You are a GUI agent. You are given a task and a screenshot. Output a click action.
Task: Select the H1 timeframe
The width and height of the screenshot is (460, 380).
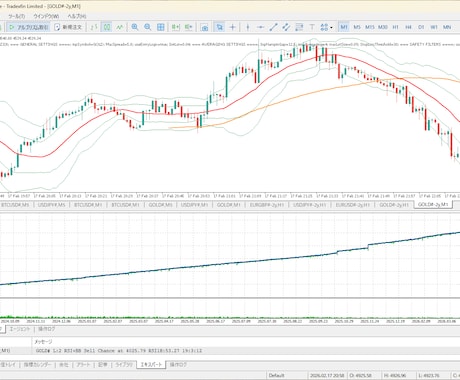point(395,27)
